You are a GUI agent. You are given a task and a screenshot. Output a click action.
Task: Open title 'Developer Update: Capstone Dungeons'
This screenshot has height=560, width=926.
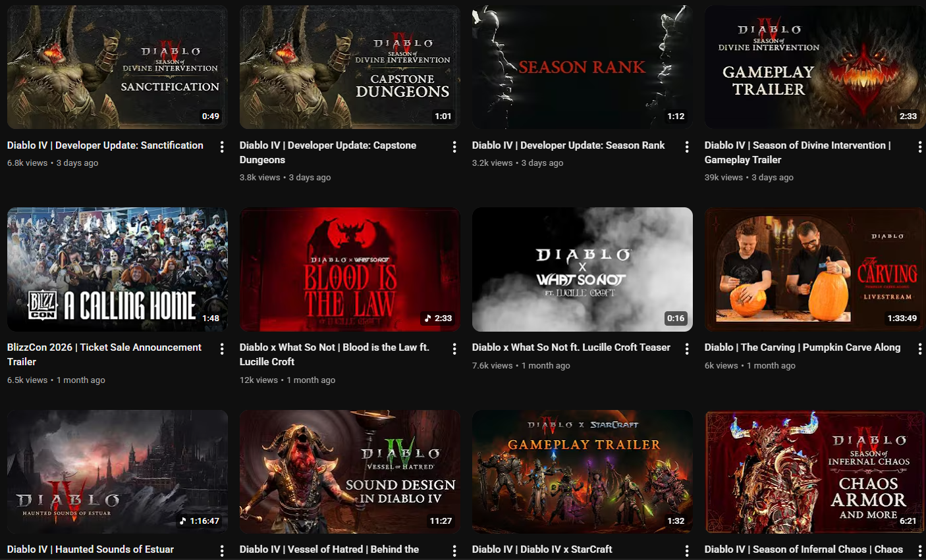tap(328, 153)
